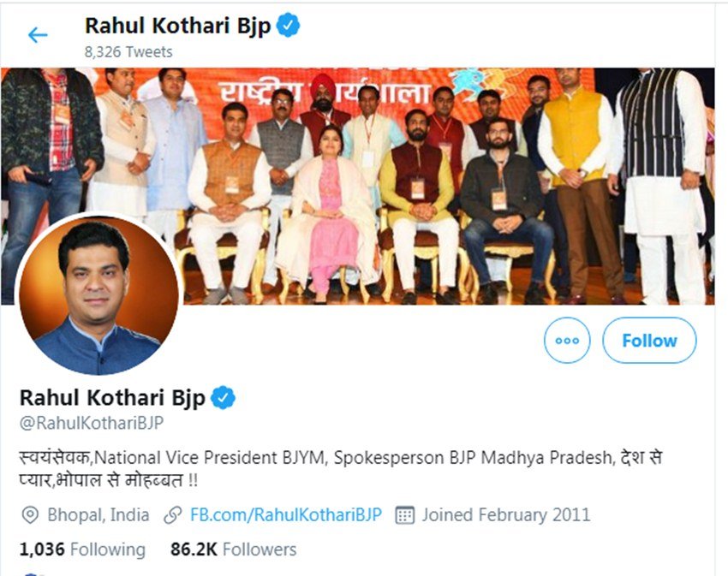Open the three-dots more options button

pos(567,340)
